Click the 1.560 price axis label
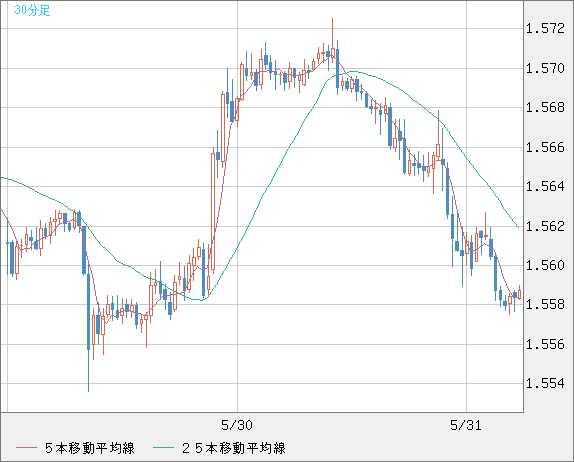 (545, 265)
